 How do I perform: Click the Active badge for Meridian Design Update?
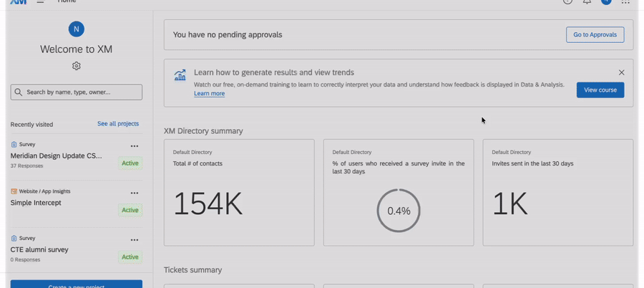130,163
